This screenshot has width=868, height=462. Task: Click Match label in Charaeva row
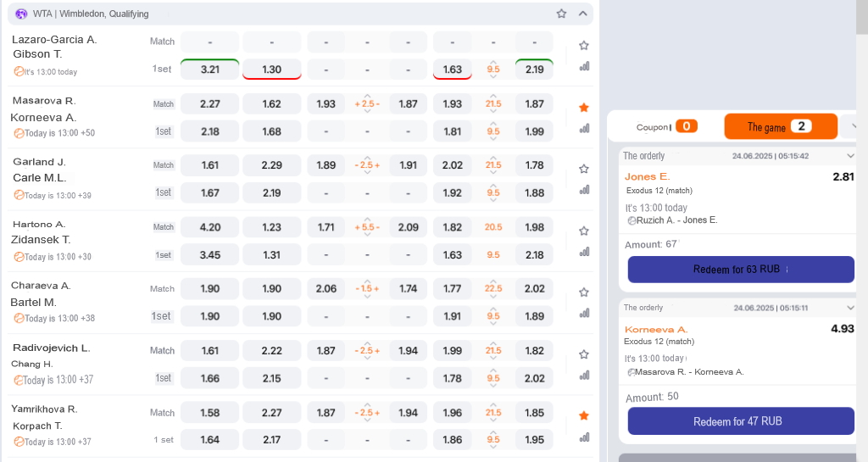(x=162, y=288)
